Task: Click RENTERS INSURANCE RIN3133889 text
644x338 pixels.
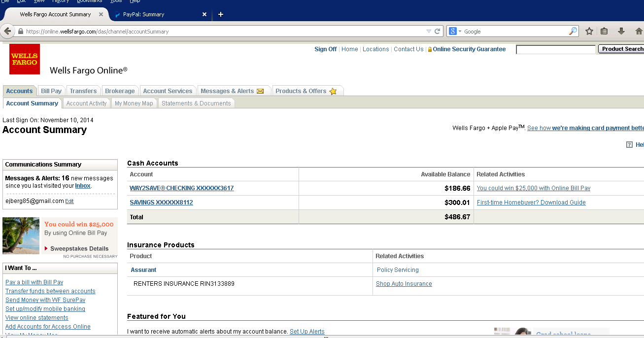Action: click(x=184, y=284)
